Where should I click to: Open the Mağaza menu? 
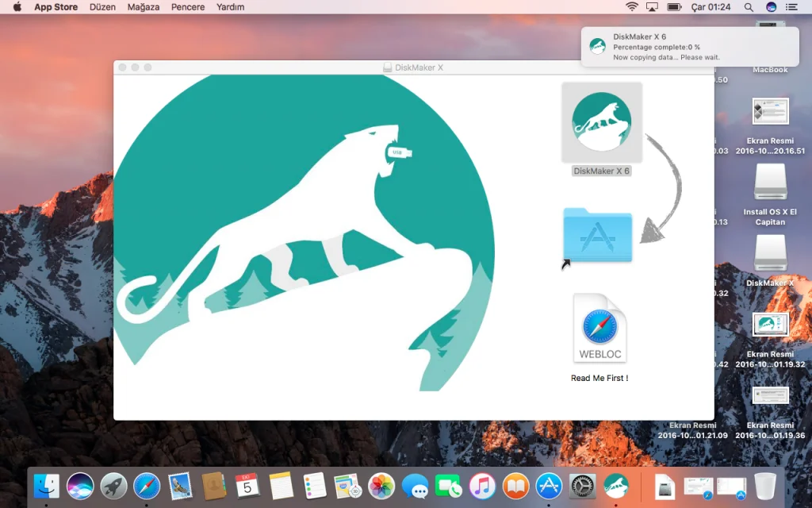pos(144,7)
